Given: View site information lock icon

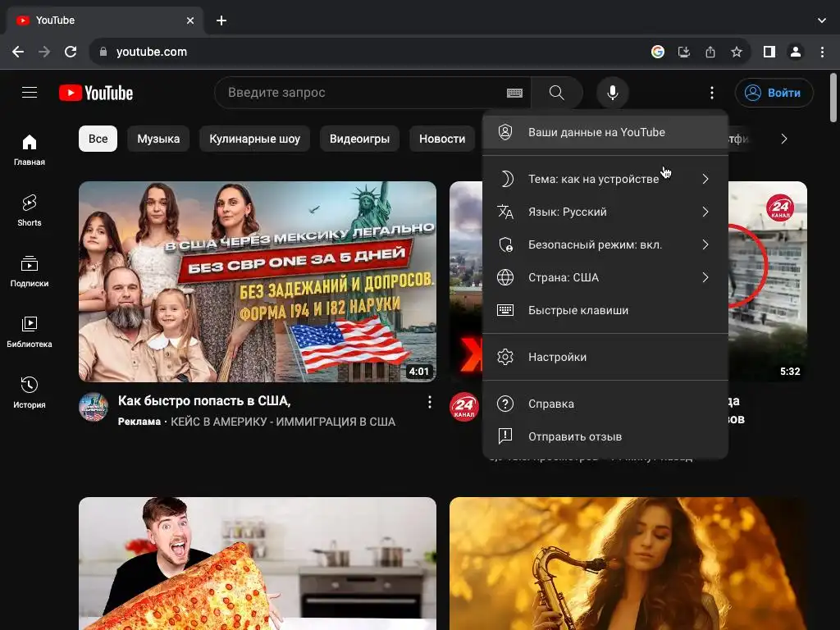Looking at the screenshot, I should tap(103, 52).
